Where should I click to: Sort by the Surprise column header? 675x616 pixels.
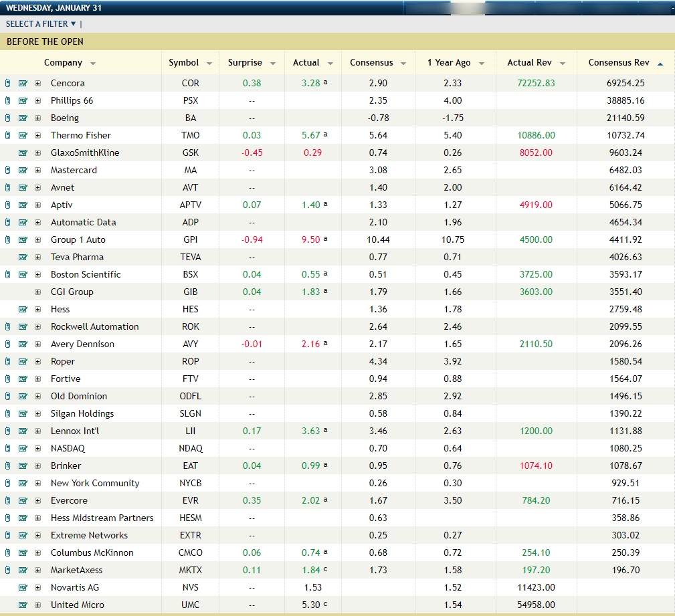tap(252, 63)
